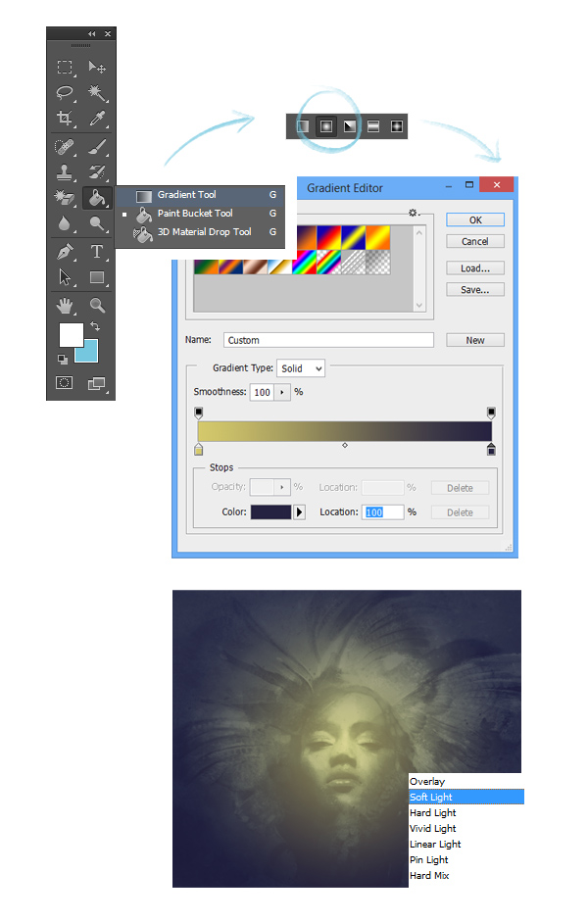Open the Gradient Type dropdown

[x=301, y=368]
